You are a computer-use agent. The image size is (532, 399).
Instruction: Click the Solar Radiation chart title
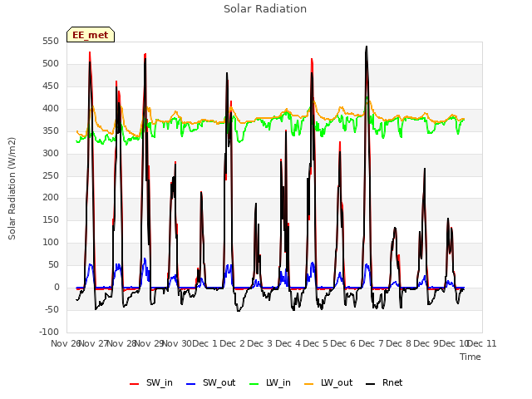265,9
